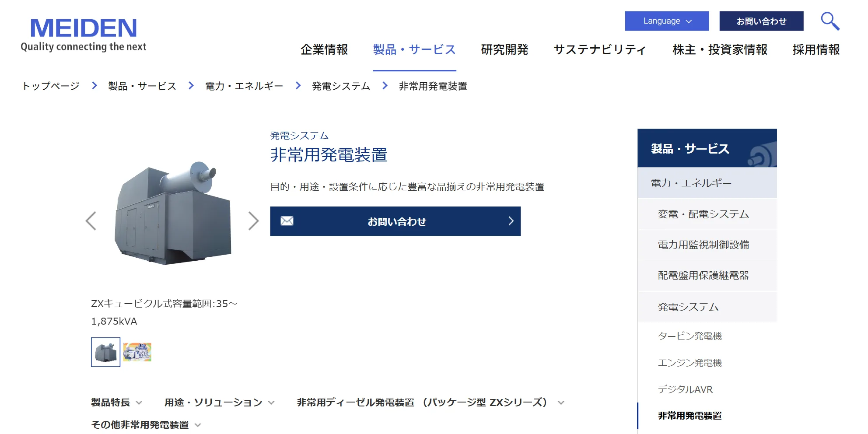Select the grey generator enclosure thumbnail
Image resolution: width=868 pixels, height=434 pixels.
(105, 352)
